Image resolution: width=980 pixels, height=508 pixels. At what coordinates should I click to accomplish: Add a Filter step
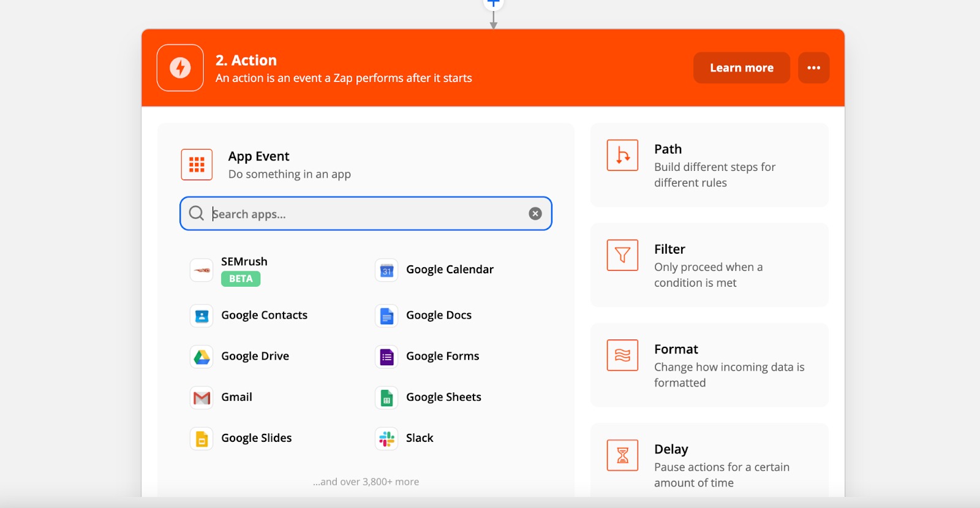pos(709,265)
